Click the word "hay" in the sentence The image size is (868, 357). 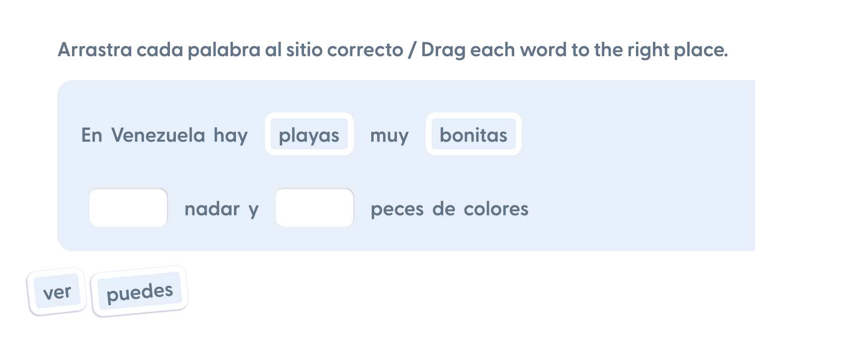tap(231, 135)
